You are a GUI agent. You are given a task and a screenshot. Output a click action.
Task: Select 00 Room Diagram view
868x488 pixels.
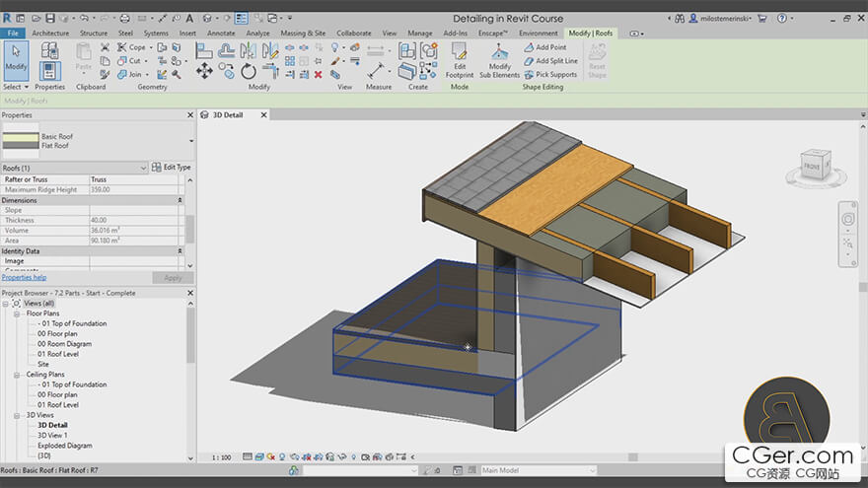64,344
